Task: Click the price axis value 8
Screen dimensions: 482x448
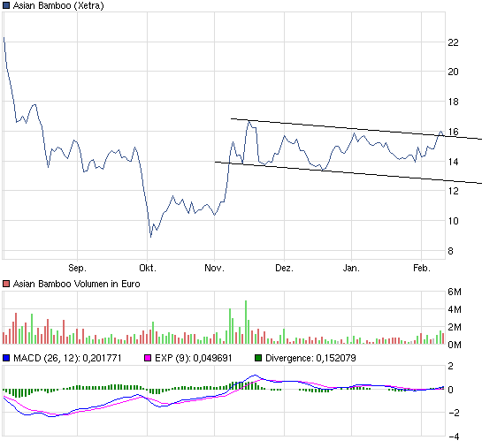Action: 450,251
